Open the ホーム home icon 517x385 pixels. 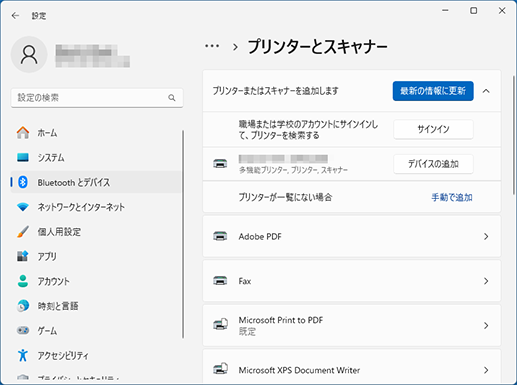tap(23, 133)
